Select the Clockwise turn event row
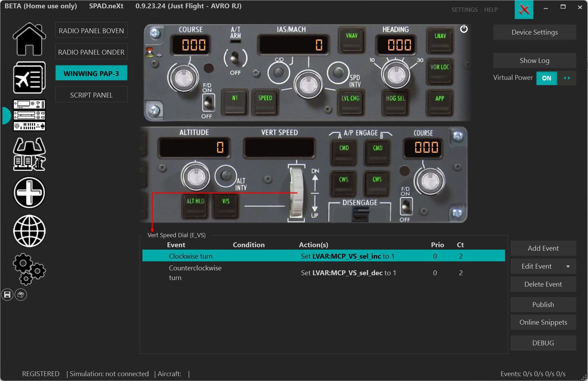 [324, 256]
